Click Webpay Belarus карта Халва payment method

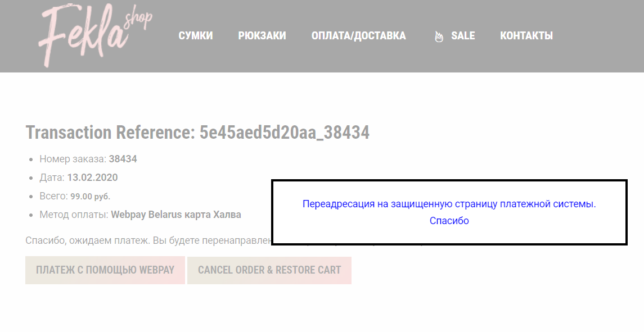click(x=176, y=215)
